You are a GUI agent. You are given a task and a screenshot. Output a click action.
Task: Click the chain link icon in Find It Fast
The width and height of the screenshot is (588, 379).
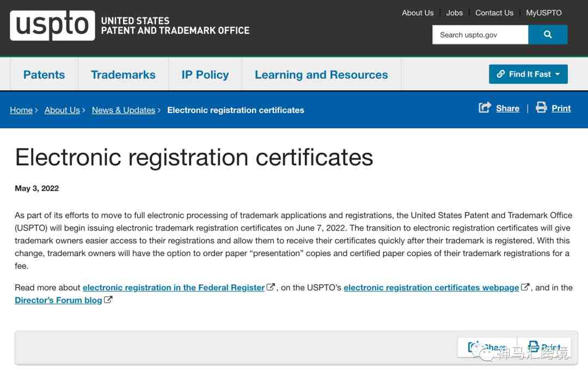click(501, 74)
